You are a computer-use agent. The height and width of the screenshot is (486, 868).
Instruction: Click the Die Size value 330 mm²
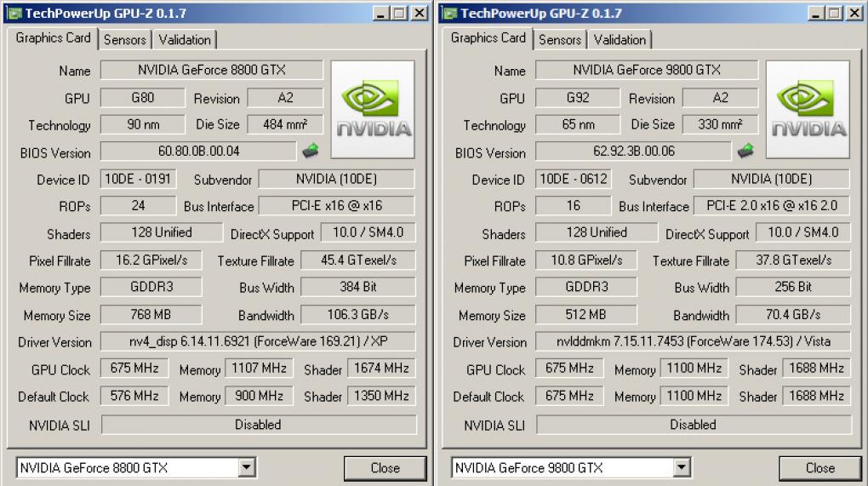720,124
